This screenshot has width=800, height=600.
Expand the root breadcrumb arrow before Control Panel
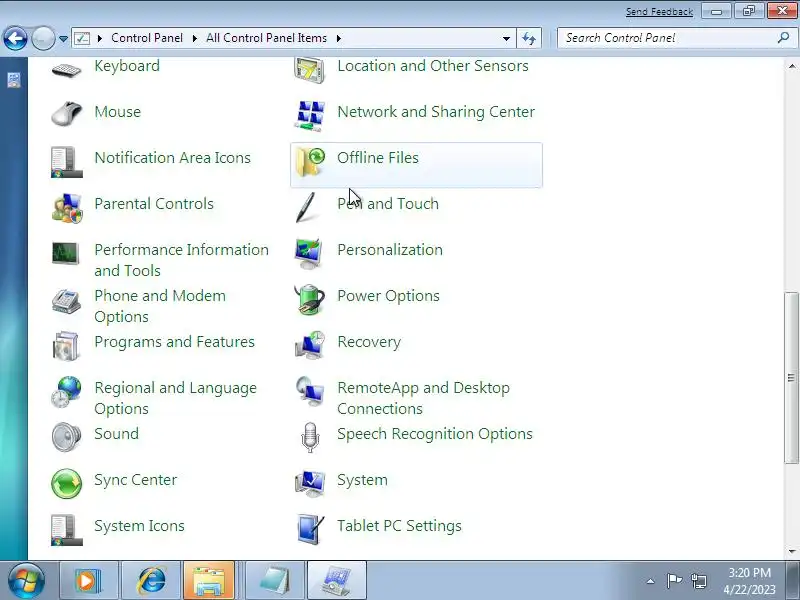point(99,38)
